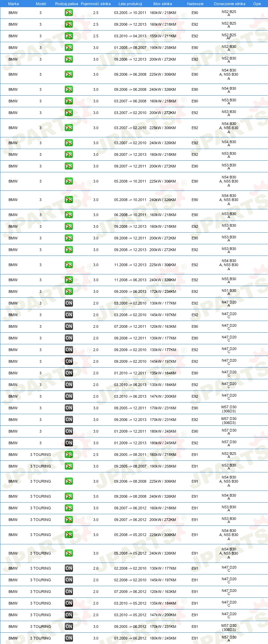Click the PB icon in the N55 B30 A 240kW / 326KM row
The height and width of the screenshot is (644, 268).
(x=69, y=280)
